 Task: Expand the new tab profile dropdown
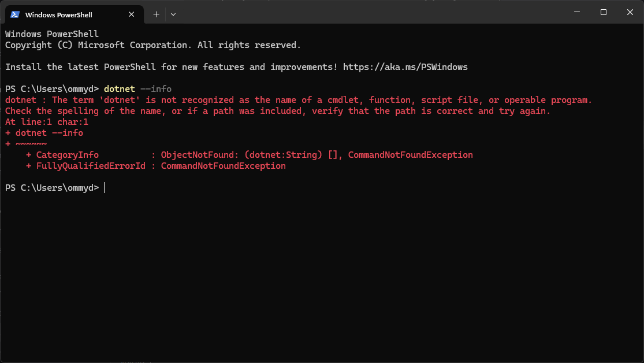[173, 14]
